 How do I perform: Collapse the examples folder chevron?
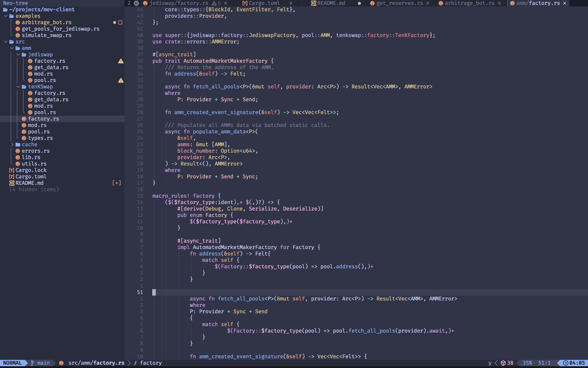6,16
